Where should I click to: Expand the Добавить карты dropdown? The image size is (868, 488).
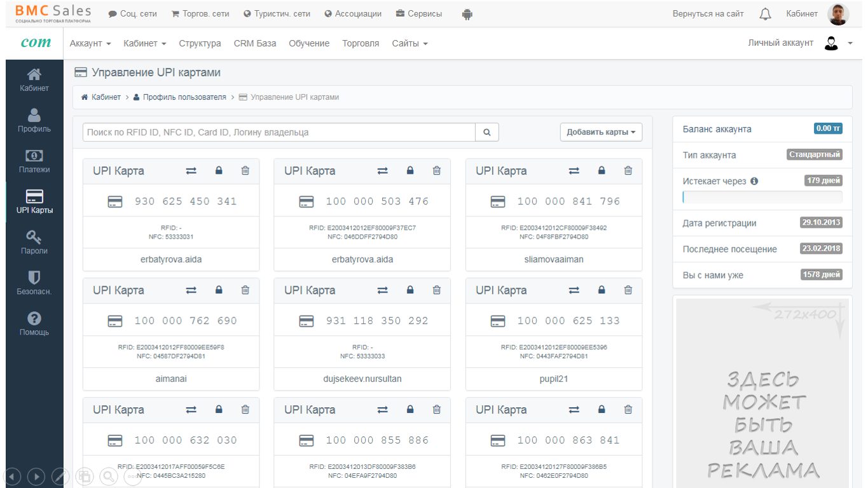(x=601, y=132)
